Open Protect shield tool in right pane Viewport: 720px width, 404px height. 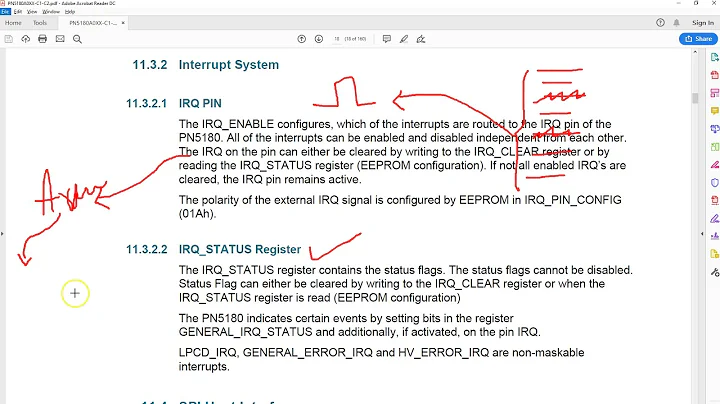click(x=714, y=183)
